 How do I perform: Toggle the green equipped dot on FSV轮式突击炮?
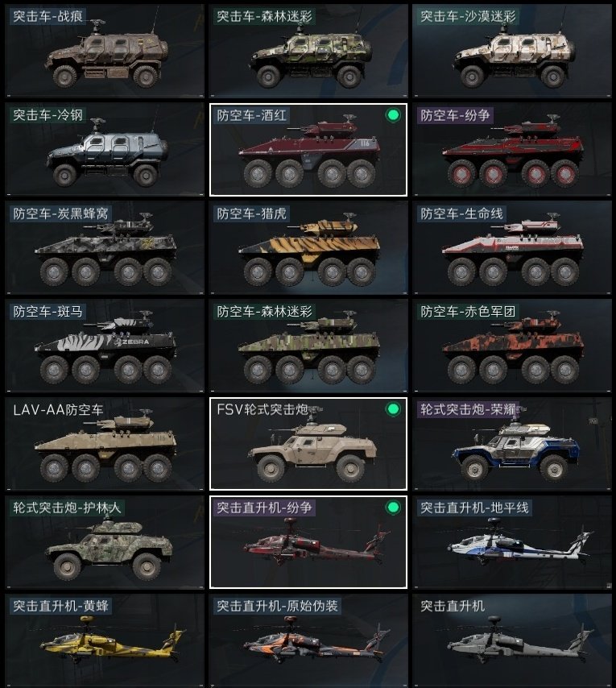(393, 409)
